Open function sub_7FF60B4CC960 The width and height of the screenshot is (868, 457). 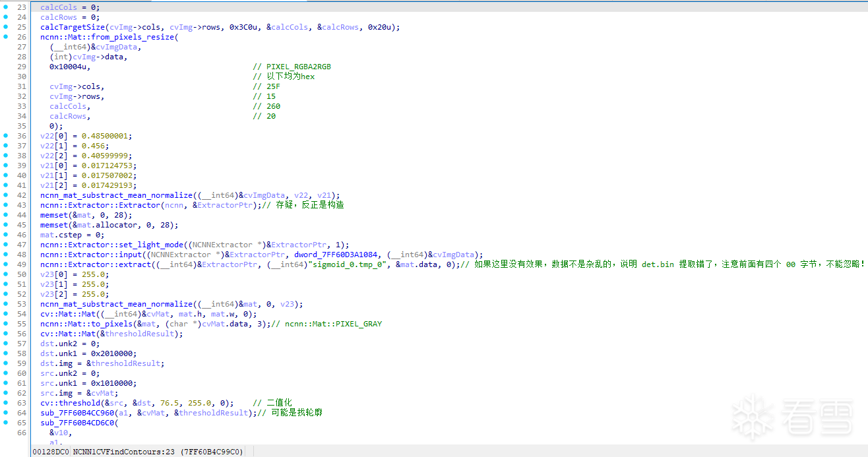tap(77, 413)
